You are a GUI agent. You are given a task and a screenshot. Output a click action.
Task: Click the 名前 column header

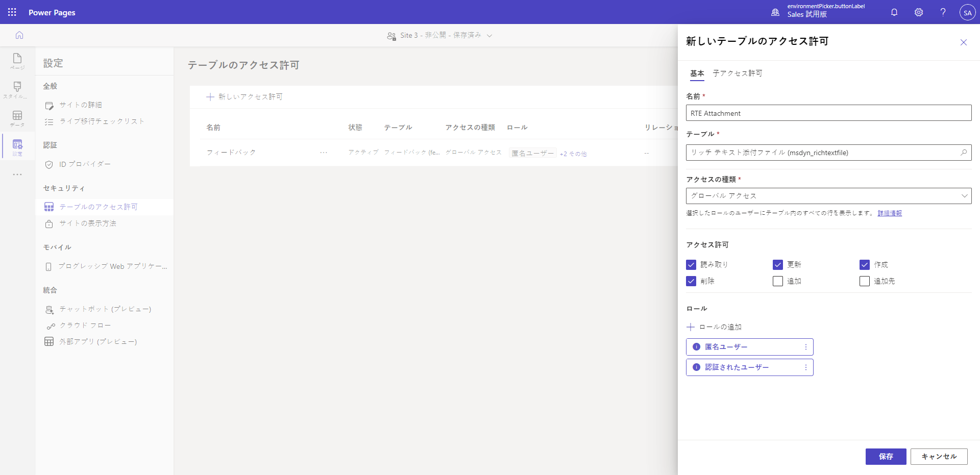pyautogui.click(x=213, y=128)
